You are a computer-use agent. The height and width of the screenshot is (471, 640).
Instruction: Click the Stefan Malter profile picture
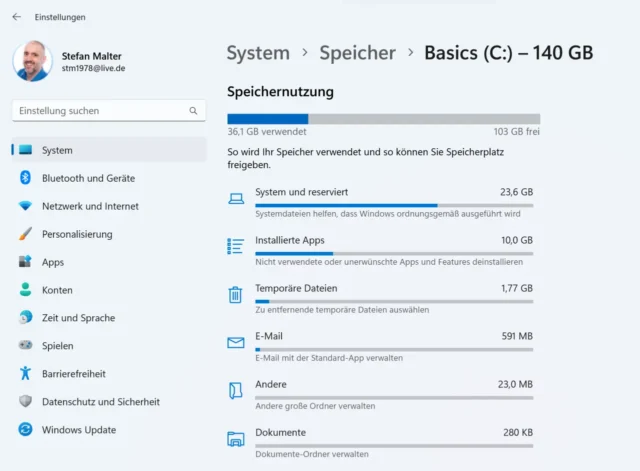(32, 61)
